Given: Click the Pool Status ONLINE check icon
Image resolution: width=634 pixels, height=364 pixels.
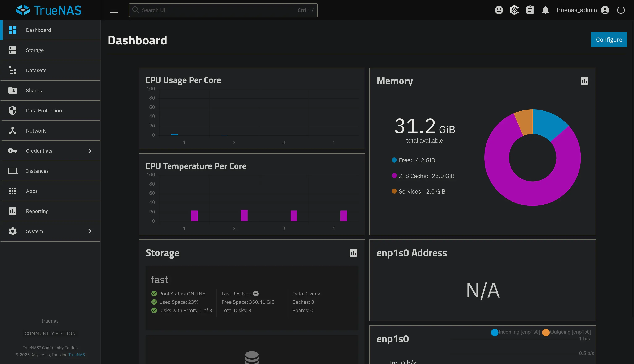Looking at the screenshot, I should click(x=154, y=294).
